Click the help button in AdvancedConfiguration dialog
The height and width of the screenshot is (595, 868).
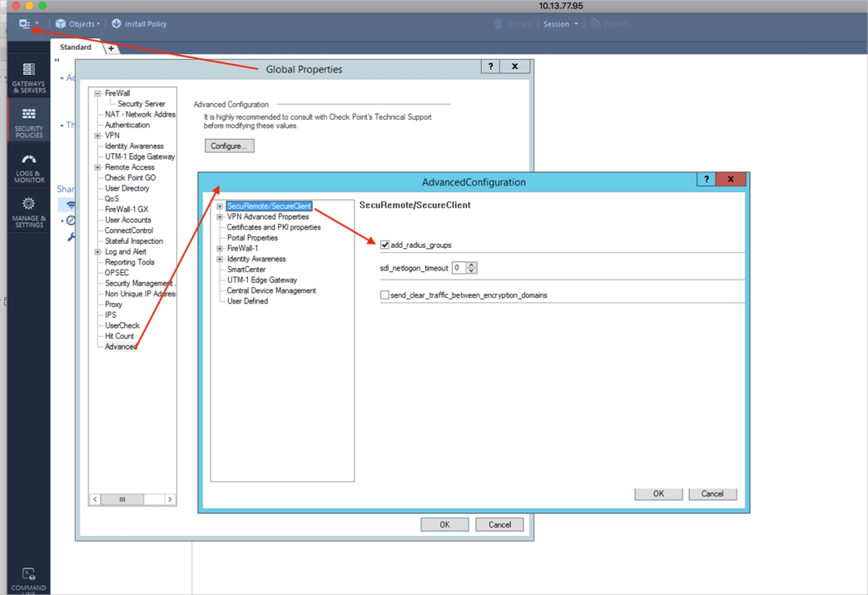pos(706,179)
